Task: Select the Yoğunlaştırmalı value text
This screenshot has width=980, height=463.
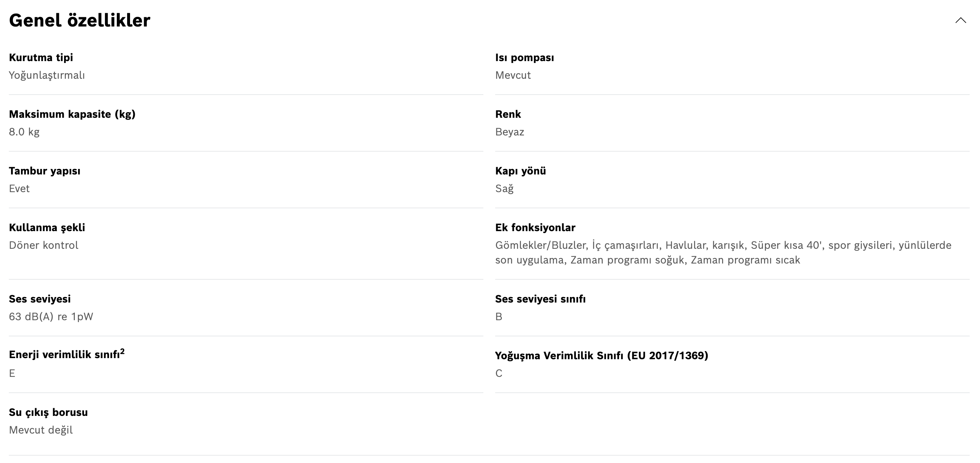Action: pos(47,75)
